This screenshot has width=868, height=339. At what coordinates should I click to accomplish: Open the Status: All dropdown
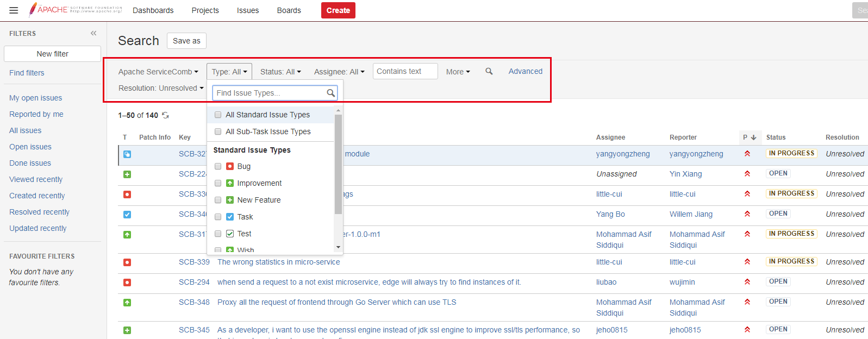click(x=280, y=72)
